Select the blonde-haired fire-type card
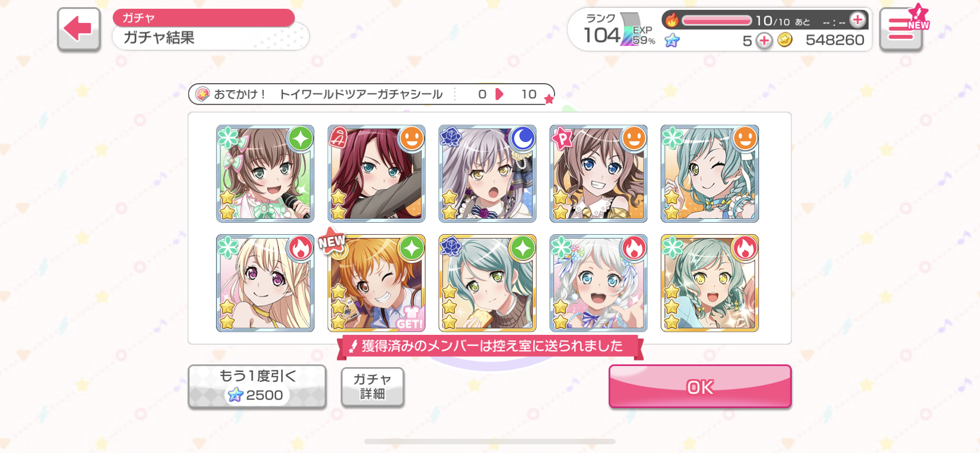980x453 pixels. [x=265, y=283]
